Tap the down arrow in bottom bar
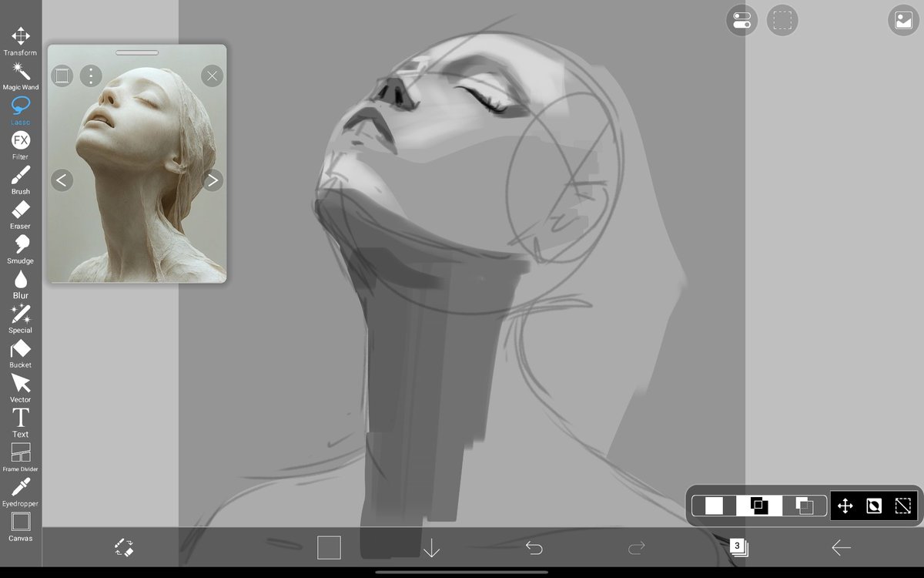This screenshot has height=578, width=924. (431, 548)
